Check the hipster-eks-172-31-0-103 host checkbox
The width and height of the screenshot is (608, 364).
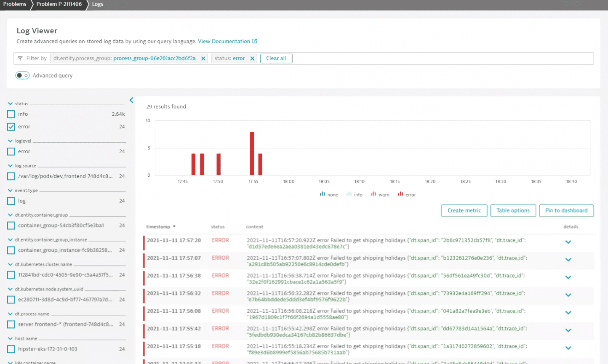click(11, 349)
